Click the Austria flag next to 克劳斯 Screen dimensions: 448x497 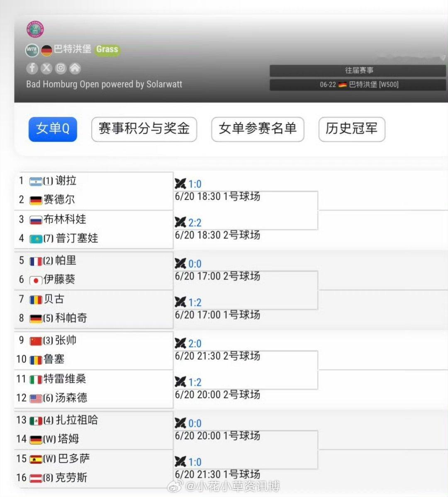[36, 478]
